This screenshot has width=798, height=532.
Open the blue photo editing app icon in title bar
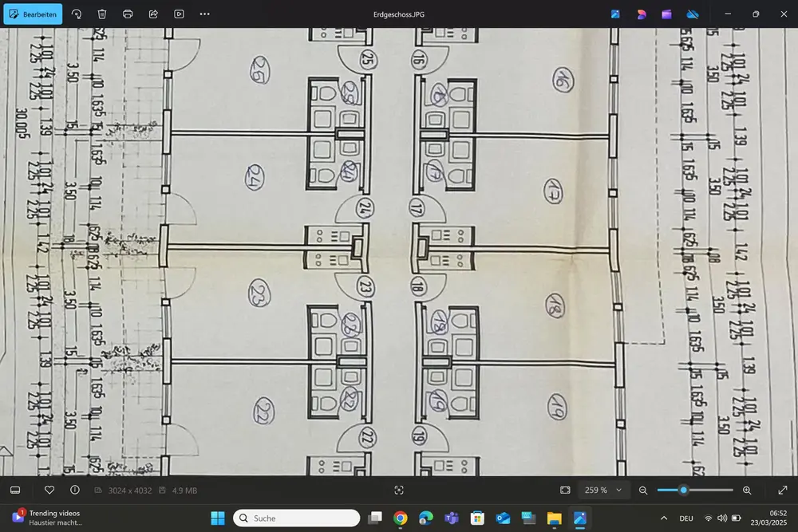tap(615, 14)
